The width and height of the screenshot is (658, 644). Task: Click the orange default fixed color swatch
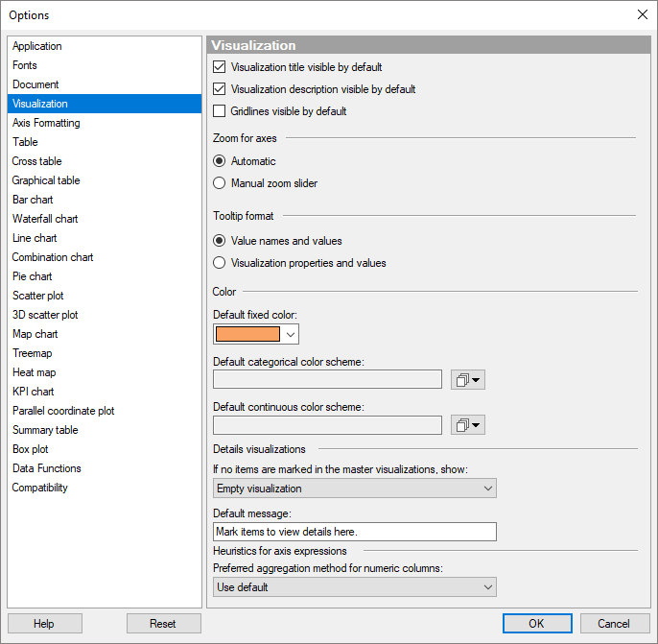click(x=247, y=334)
